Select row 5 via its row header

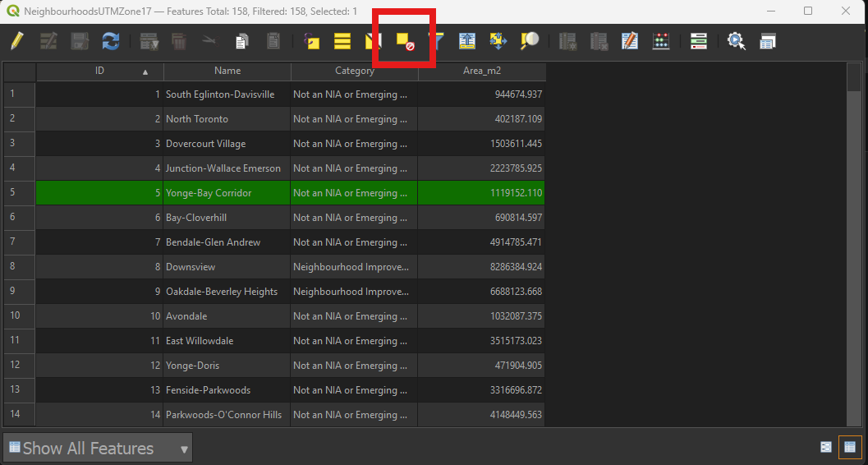point(20,192)
